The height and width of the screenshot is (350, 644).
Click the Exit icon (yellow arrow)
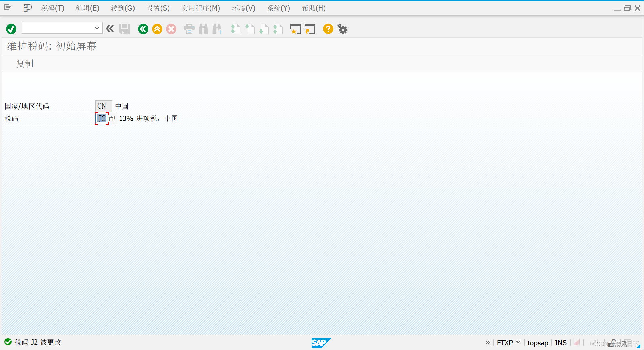pos(157,29)
